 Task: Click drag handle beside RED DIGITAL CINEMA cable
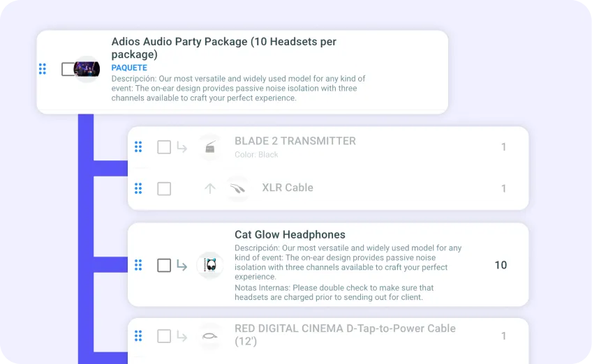point(138,335)
